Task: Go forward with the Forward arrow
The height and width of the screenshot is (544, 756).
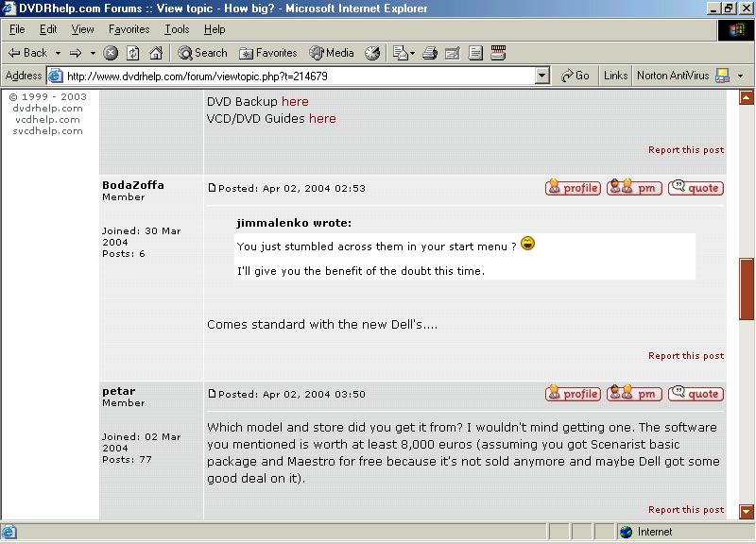Action: click(76, 53)
